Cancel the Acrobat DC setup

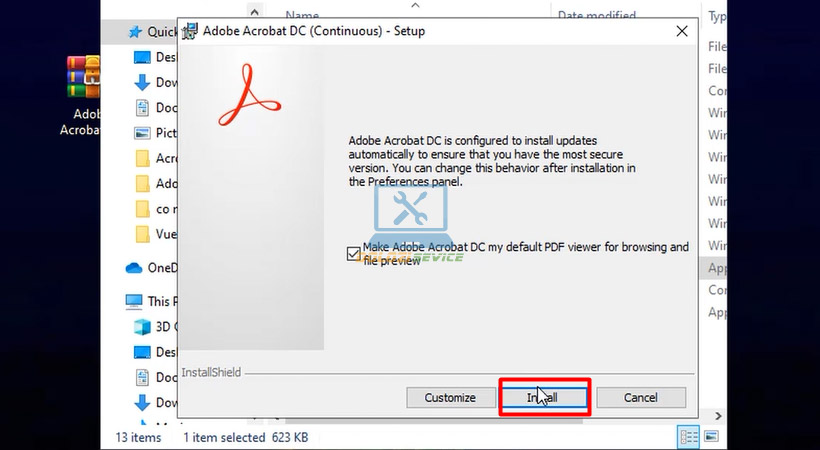point(641,398)
